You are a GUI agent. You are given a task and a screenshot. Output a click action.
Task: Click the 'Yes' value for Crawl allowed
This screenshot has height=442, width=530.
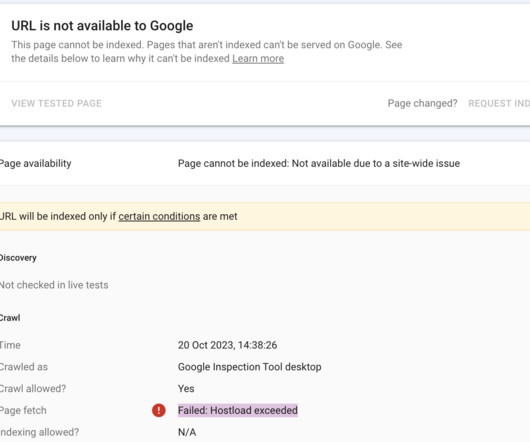[x=186, y=389]
